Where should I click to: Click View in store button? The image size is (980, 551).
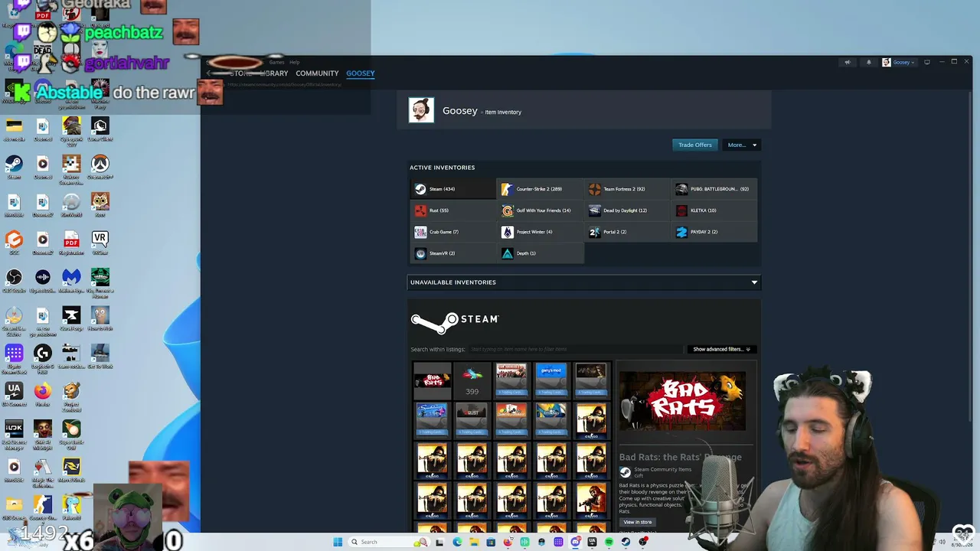pos(638,522)
